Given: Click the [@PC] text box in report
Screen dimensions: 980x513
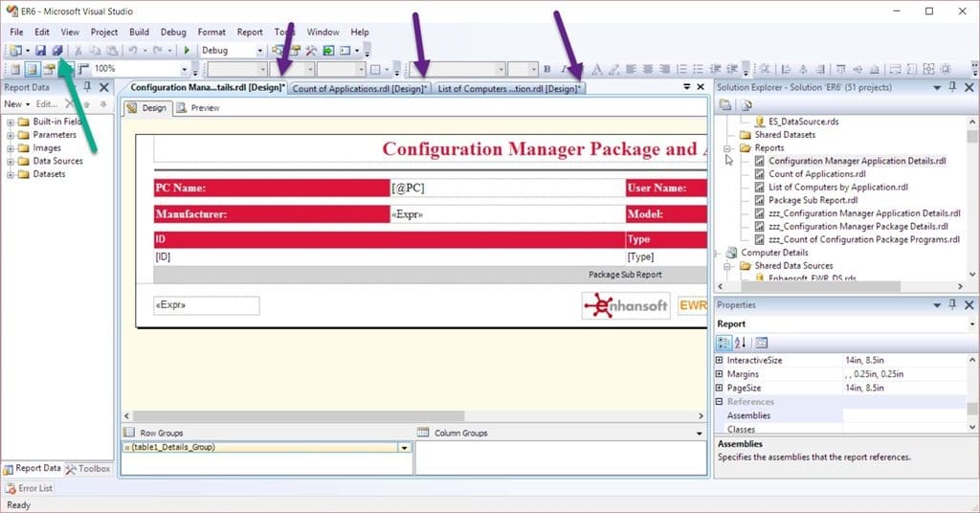Looking at the screenshot, I should [x=507, y=188].
